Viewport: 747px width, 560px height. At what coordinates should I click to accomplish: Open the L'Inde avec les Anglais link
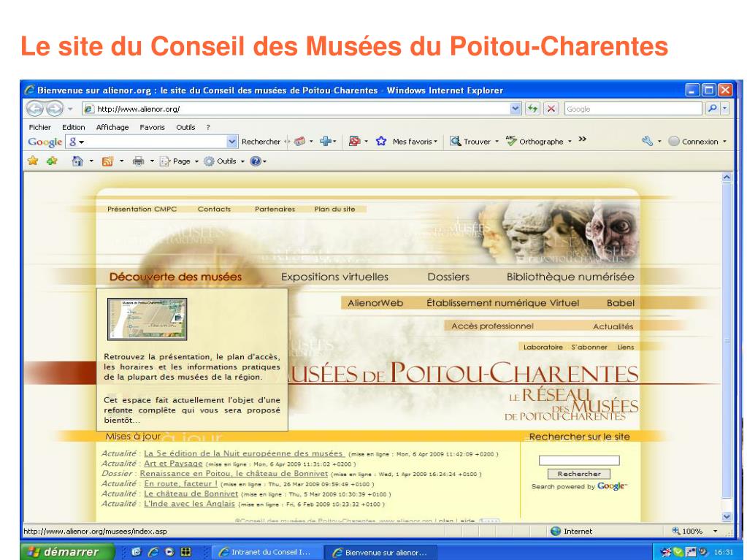pyautogui.click(x=190, y=503)
